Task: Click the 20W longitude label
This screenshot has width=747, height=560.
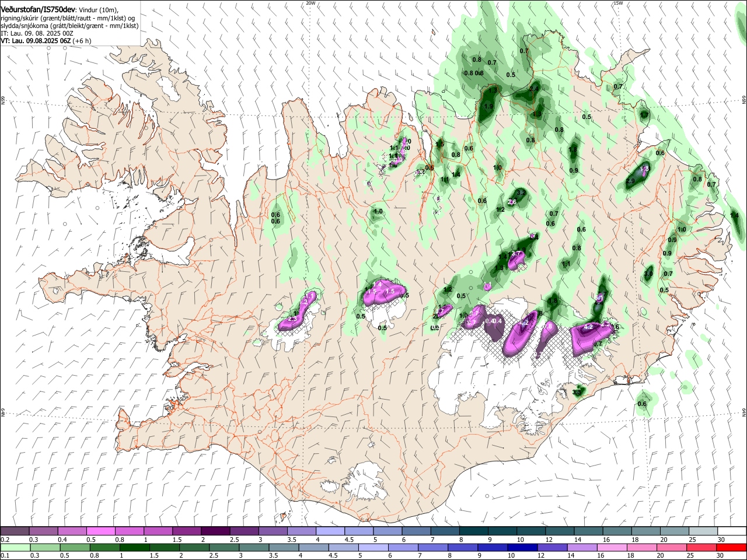Action: click(x=311, y=3)
